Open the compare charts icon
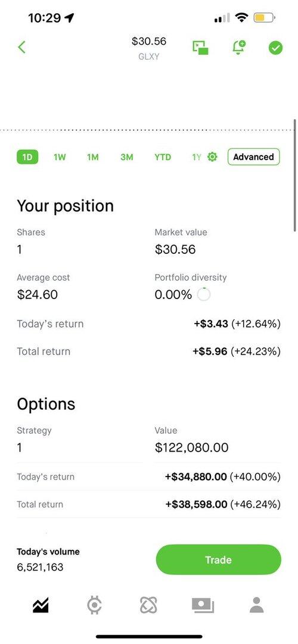The width and height of the screenshot is (298, 644). click(x=201, y=48)
